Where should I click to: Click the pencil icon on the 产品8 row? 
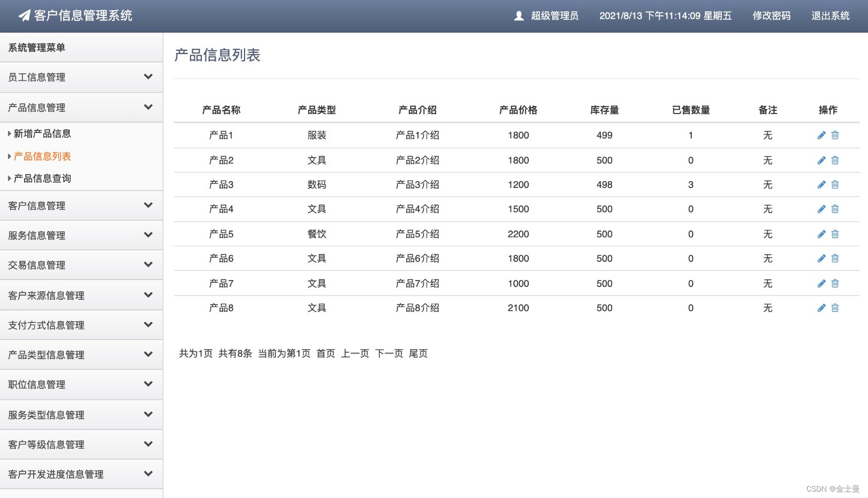click(822, 307)
